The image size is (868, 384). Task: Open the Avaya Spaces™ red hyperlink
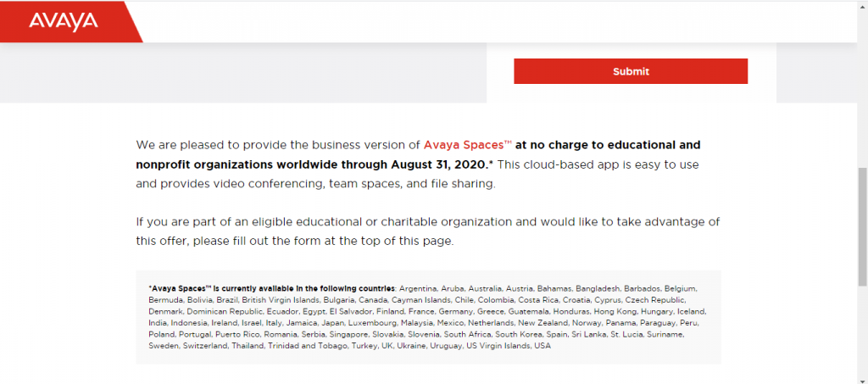coord(468,145)
